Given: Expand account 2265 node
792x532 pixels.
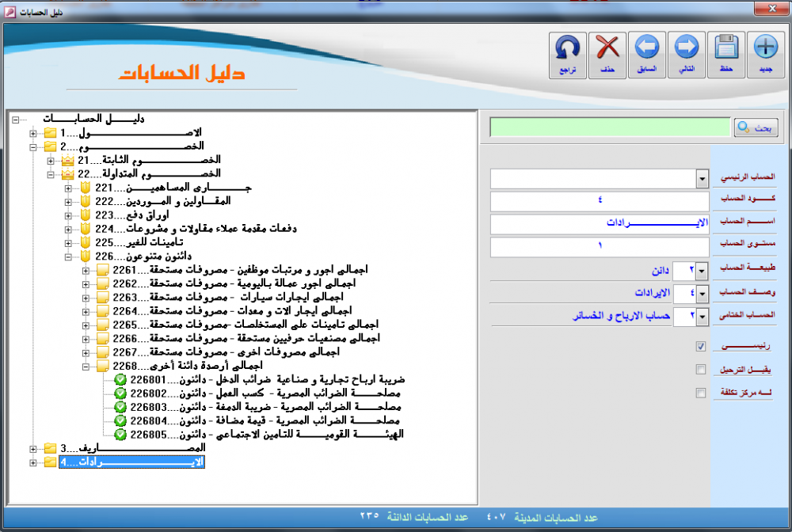Looking at the screenshot, I should (x=86, y=325).
